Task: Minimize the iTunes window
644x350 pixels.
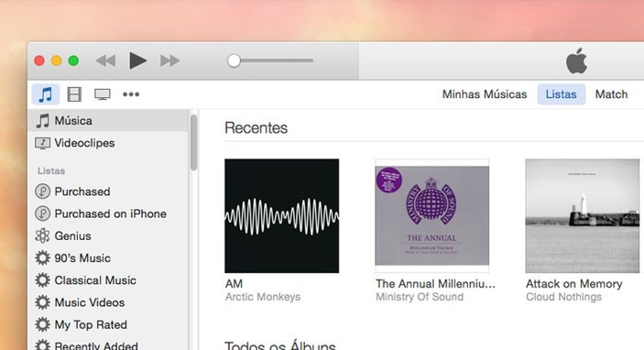Action: coord(56,61)
